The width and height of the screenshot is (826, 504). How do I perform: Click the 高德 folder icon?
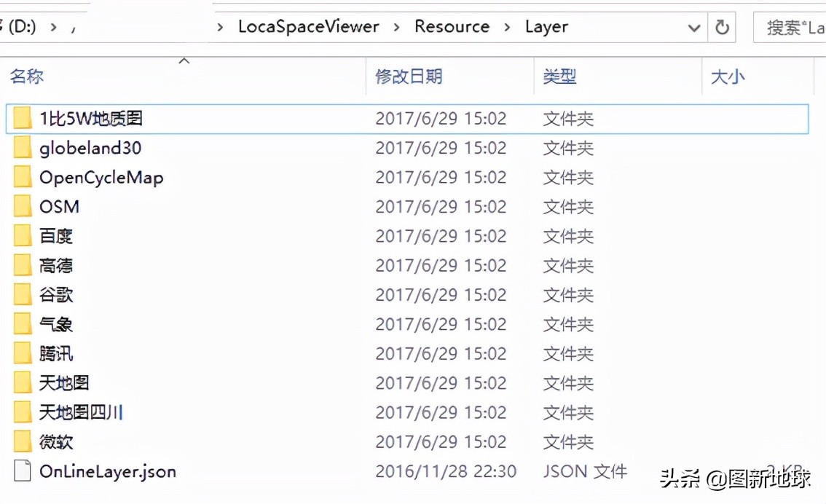click(x=22, y=265)
